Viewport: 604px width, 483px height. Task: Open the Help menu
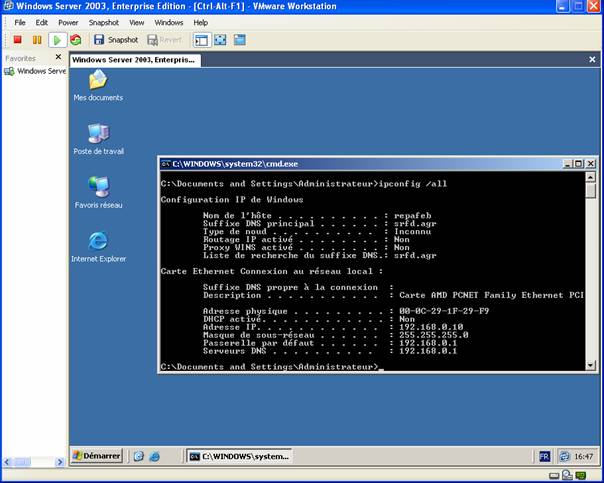click(x=200, y=23)
